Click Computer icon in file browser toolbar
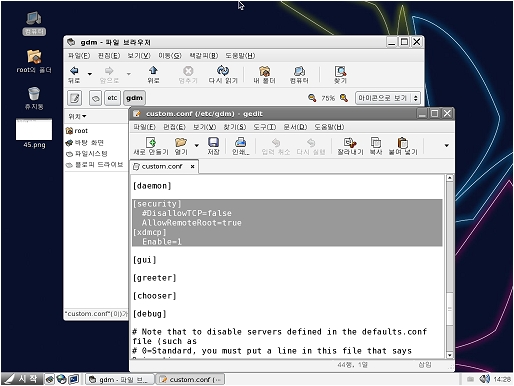514x386 pixels. click(299, 71)
